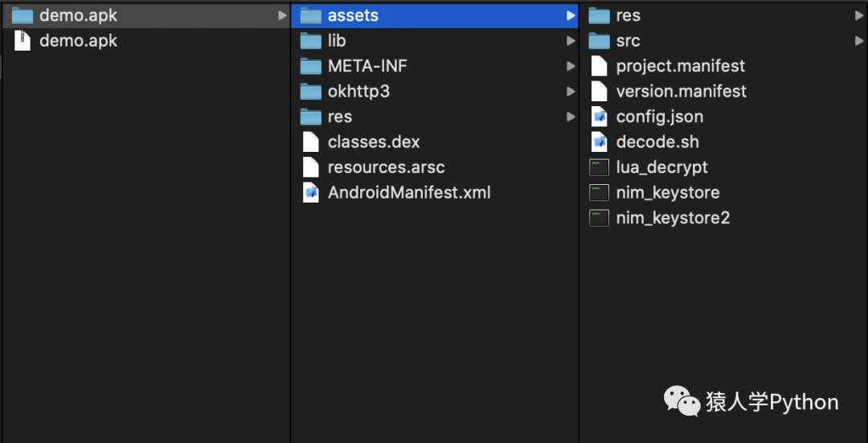Viewport: 868px width, 443px height.
Task: Expand the lib folder arrow
Action: [x=571, y=41]
